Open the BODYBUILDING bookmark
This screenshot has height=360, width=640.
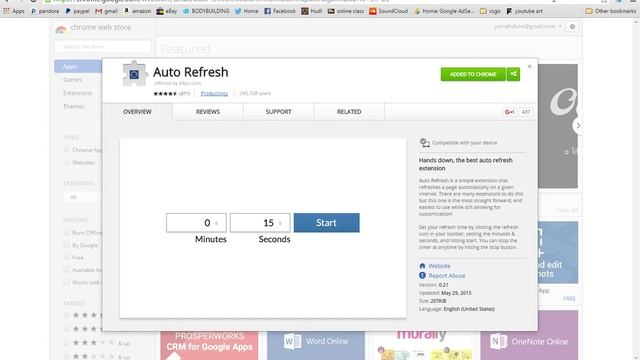tap(206, 11)
